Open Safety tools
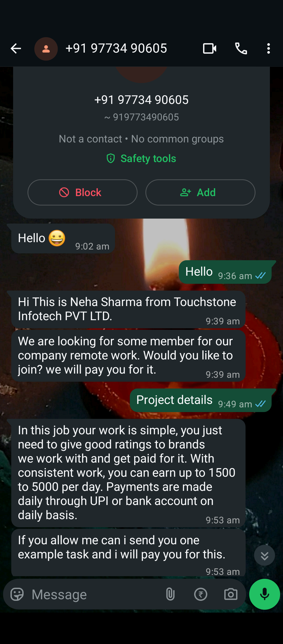Screen dimensions: 283x644 tap(141, 158)
